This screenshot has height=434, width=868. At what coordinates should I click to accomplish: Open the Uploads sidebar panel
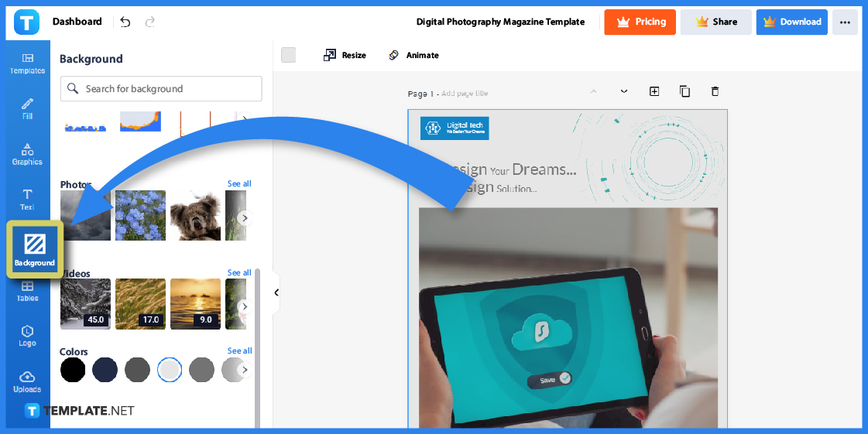pyautogui.click(x=27, y=381)
